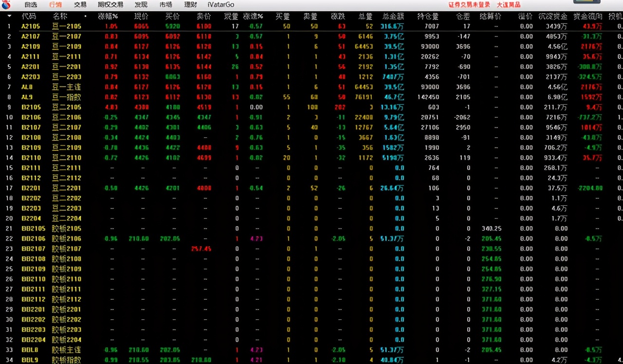Click the 大连商品 exchange label

508,5
